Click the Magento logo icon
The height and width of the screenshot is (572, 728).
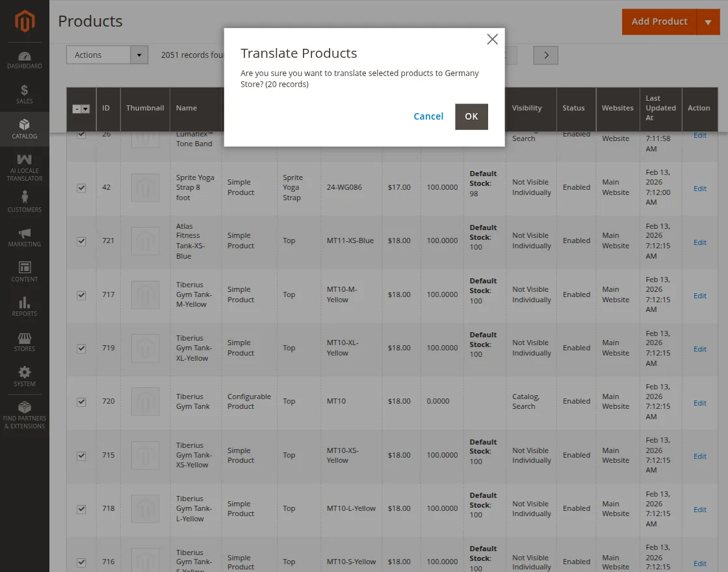pyautogui.click(x=25, y=21)
